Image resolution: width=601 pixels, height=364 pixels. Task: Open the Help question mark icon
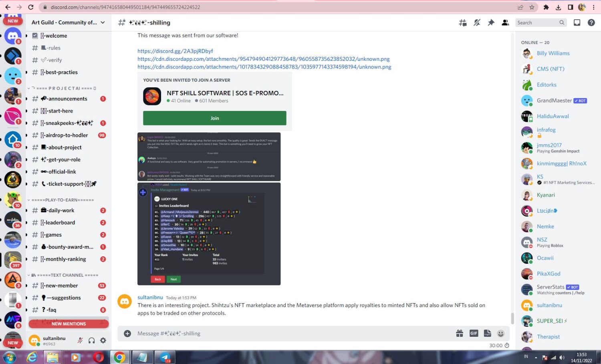(591, 23)
